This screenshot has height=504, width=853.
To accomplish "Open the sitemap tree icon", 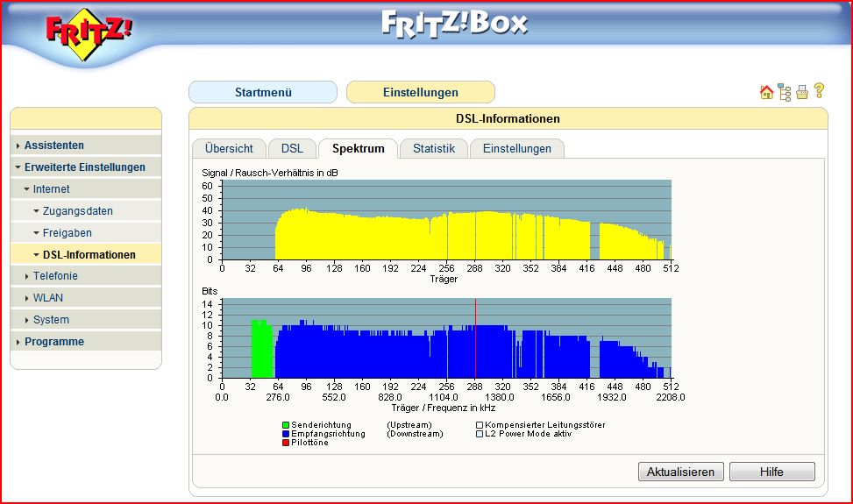I will click(x=785, y=92).
